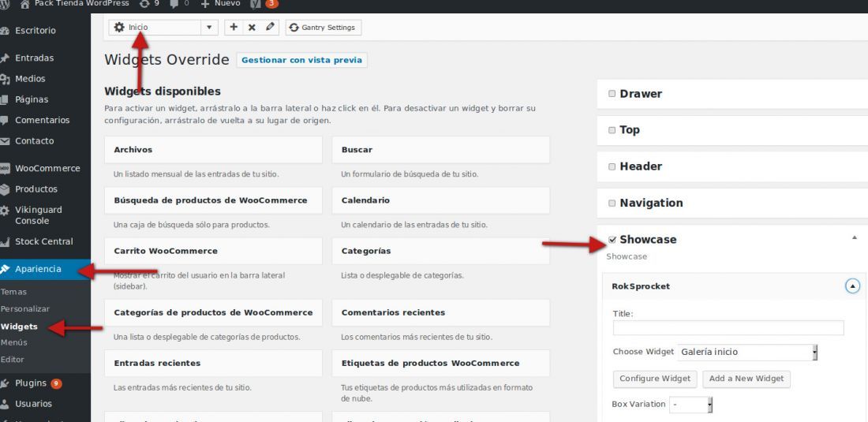
Task: Click the Plugins plug icon
Action: pyautogui.click(x=5, y=383)
